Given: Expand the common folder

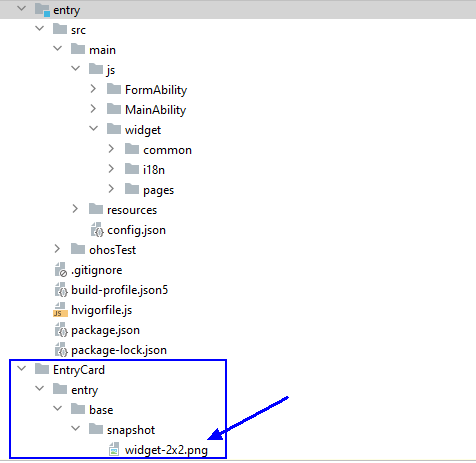Looking at the screenshot, I should [x=111, y=149].
